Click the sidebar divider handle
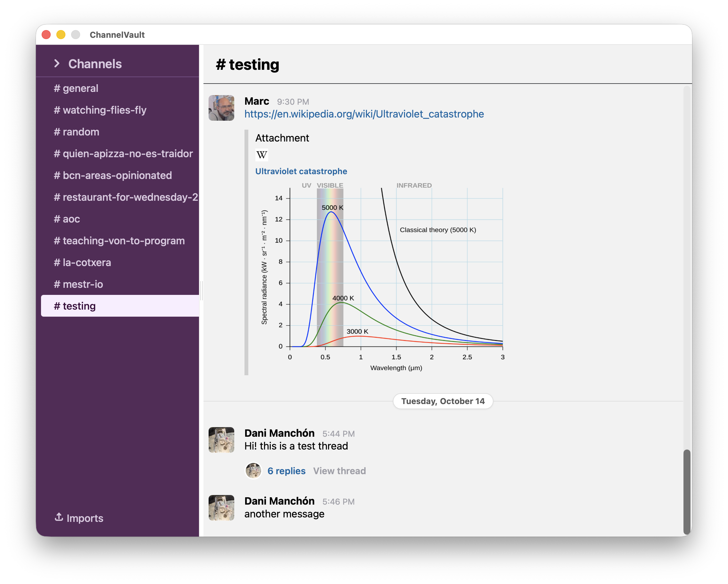Viewport: 728px width, 584px height. click(201, 290)
